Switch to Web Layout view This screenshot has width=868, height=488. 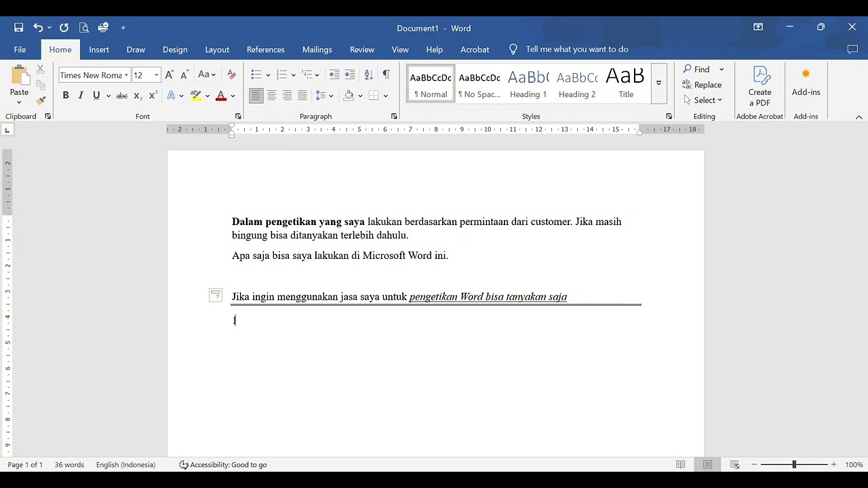click(734, 465)
